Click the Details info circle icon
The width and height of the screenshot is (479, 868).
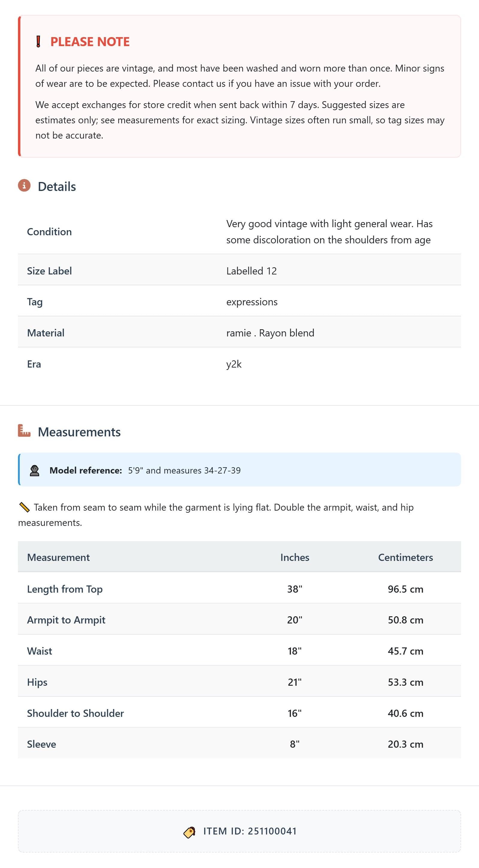pyautogui.click(x=24, y=186)
